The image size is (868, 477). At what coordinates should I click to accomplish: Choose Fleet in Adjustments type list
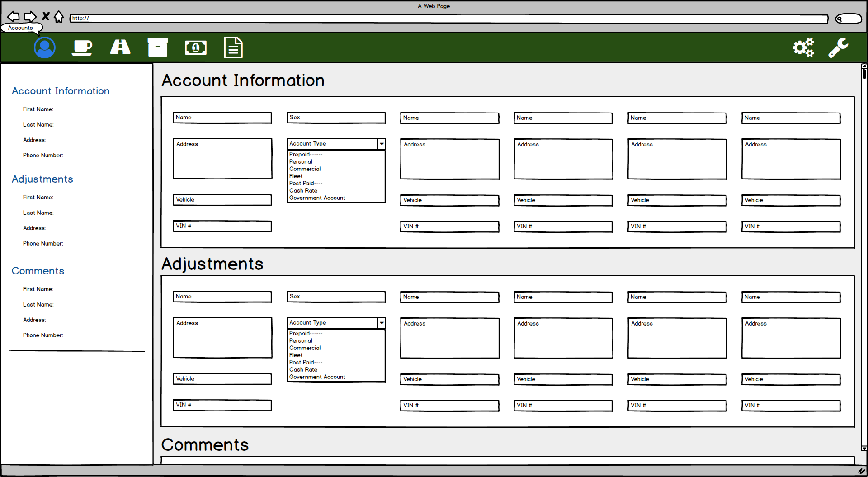[x=296, y=355]
